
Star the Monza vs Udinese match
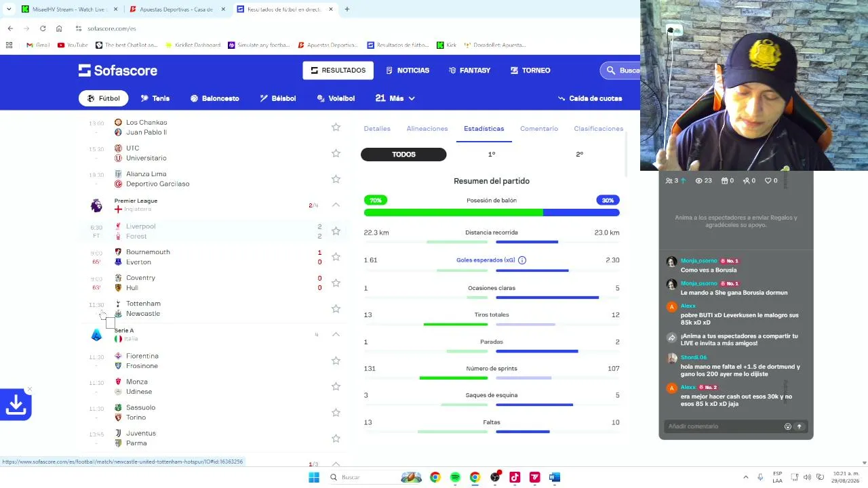click(x=336, y=386)
